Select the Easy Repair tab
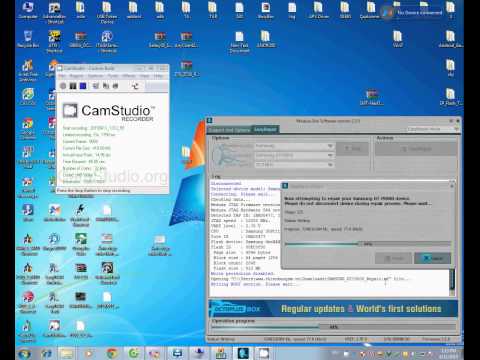480x360 pixels. pos(265,129)
